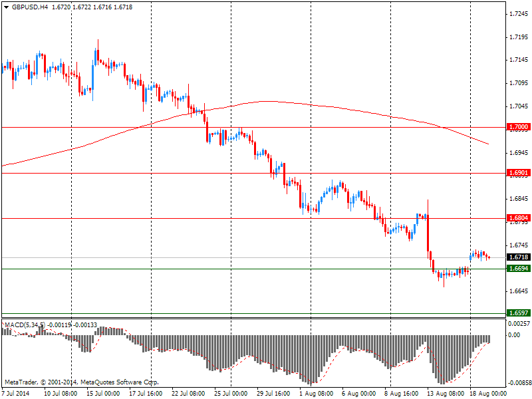Click the 25 Jul 00:00 time label
532x399 pixels.
tap(231, 394)
